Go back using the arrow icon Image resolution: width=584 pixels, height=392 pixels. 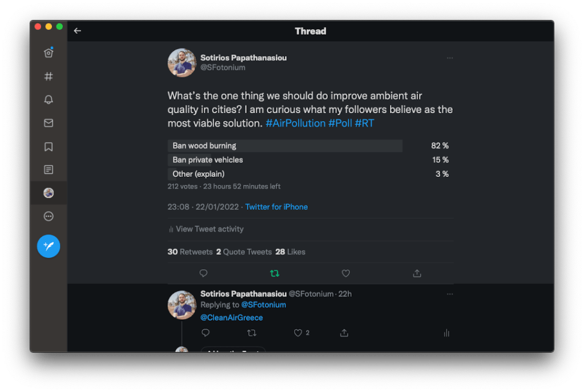coord(78,31)
